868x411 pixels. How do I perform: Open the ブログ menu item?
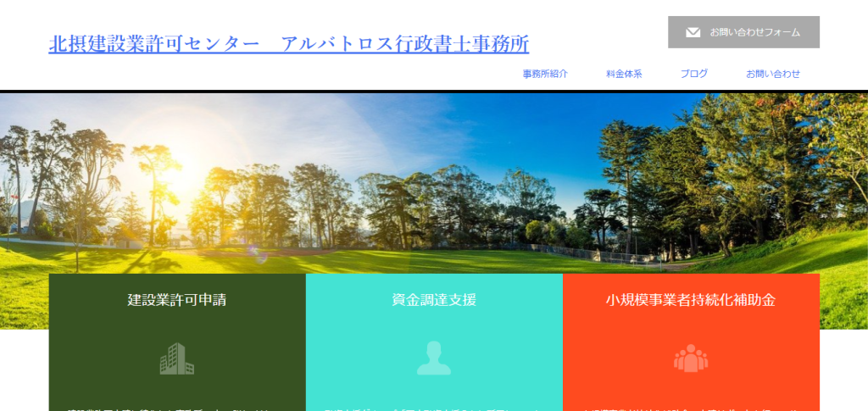[x=693, y=74]
